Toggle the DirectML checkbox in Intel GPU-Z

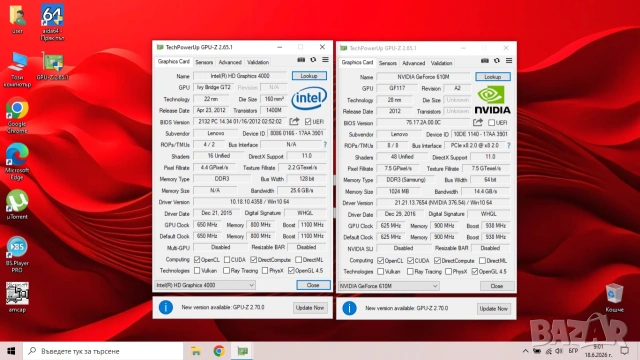298,260
